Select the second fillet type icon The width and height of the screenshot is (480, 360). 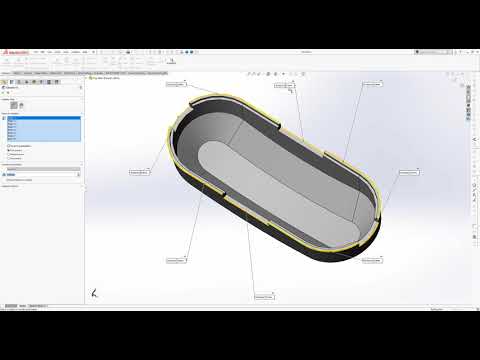21,105
